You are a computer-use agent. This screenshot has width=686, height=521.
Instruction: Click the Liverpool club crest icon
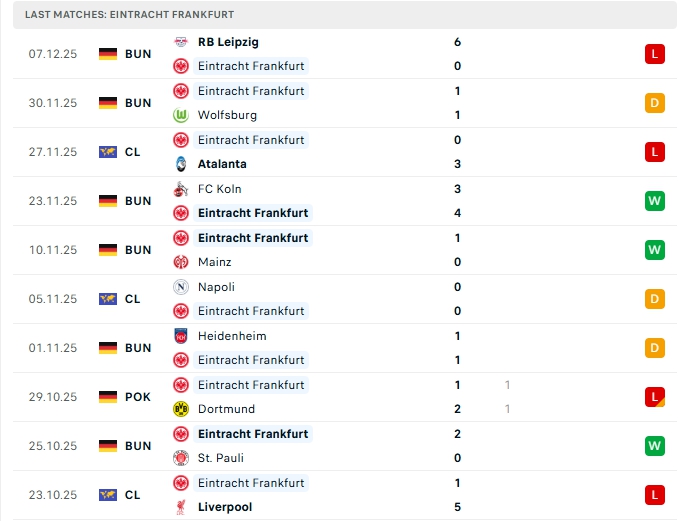tap(181, 507)
